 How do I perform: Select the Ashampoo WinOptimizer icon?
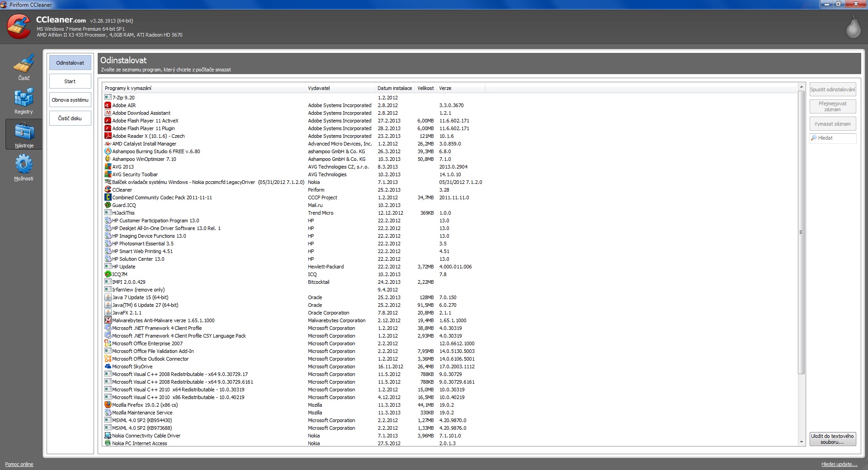[x=108, y=159]
